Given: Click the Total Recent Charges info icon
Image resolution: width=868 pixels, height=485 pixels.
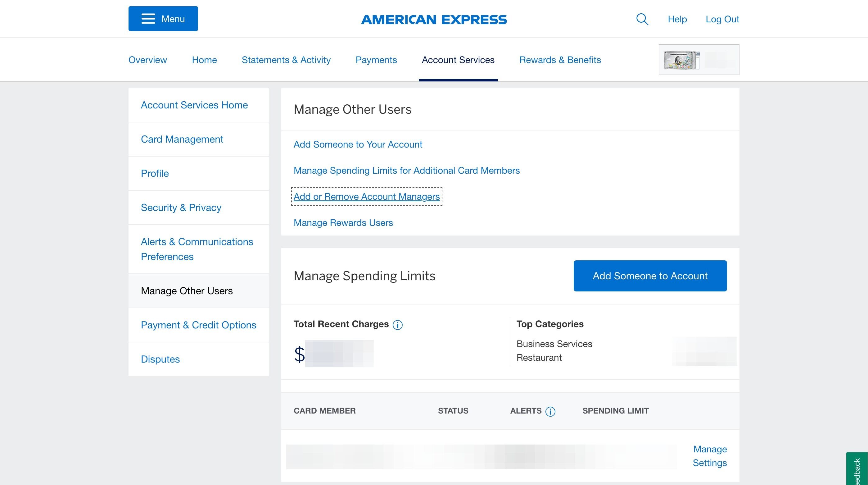Looking at the screenshot, I should point(398,325).
